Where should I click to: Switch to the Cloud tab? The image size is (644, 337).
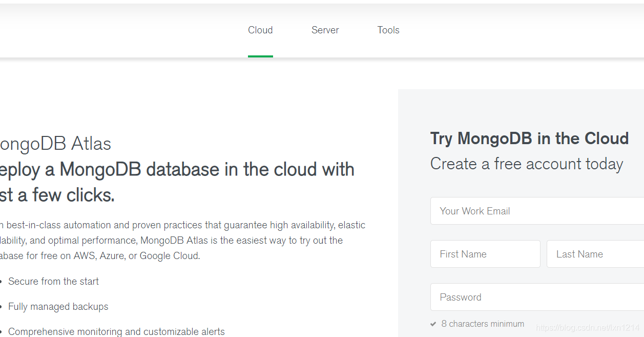click(x=260, y=30)
